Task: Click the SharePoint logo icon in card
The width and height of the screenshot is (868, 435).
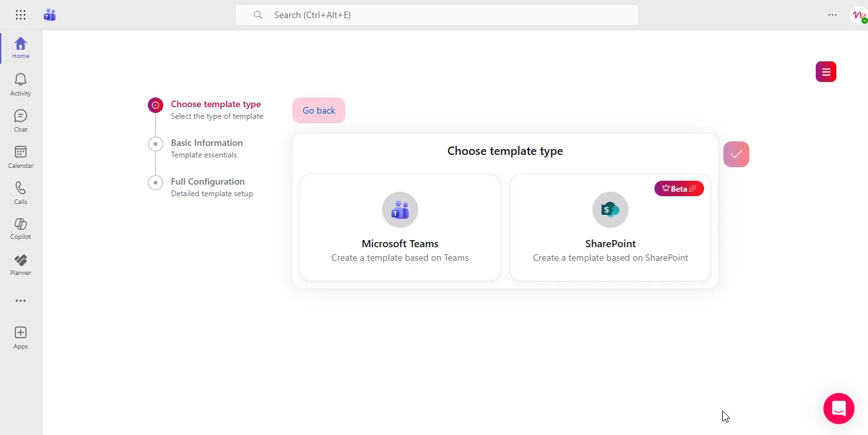Action: pos(611,210)
